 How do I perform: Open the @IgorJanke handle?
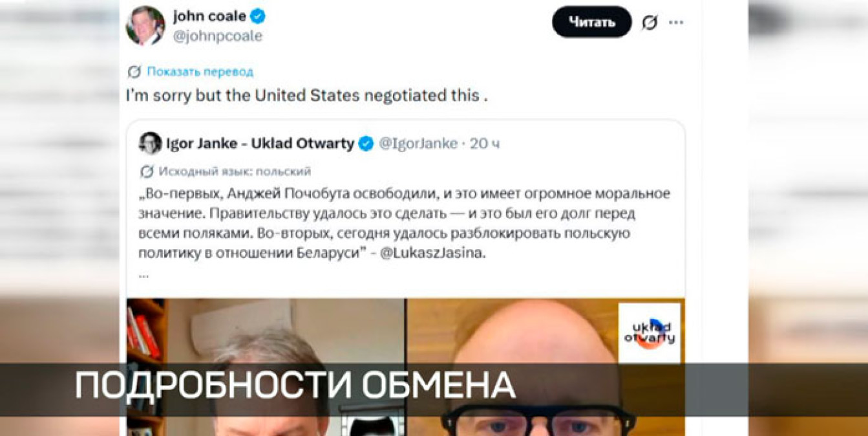pyautogui.click(x=418, y=144)
